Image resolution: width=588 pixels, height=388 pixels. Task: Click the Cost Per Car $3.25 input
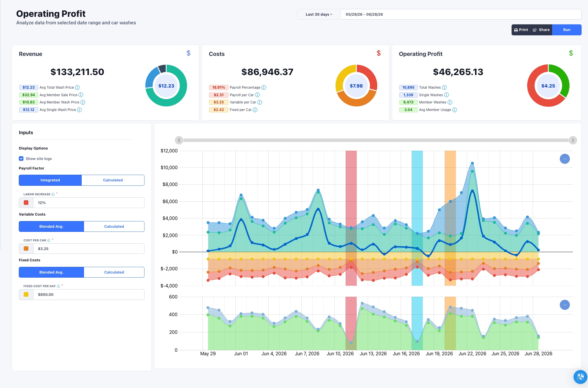(89, 249)
